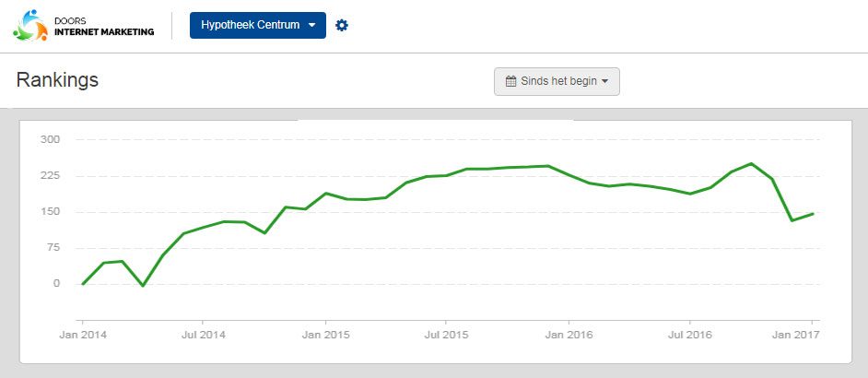Click the 150 gridline label
Viewport: 868px width, 378px height.
click(51, 212)
